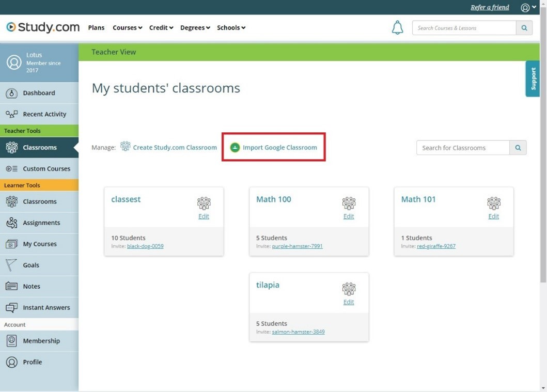
Task: Click the Refer a friend link
Action: [x=490, y=7]
